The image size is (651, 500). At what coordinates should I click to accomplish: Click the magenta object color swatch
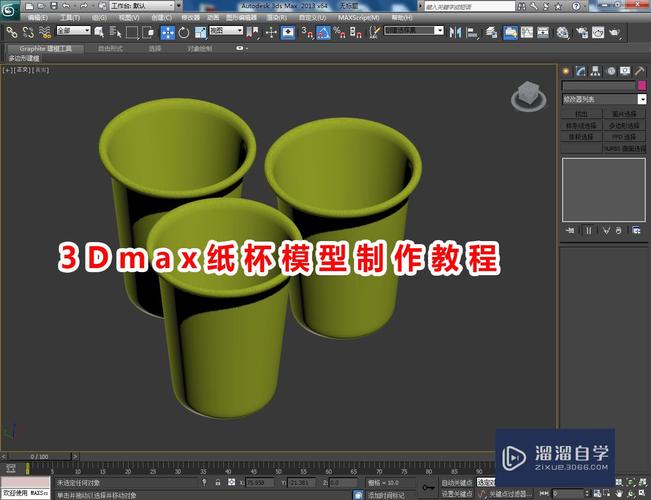click(x=641, y=86)
